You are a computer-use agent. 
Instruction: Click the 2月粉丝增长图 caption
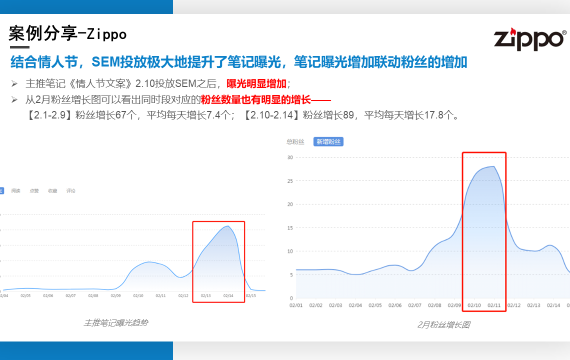point(444,324)
